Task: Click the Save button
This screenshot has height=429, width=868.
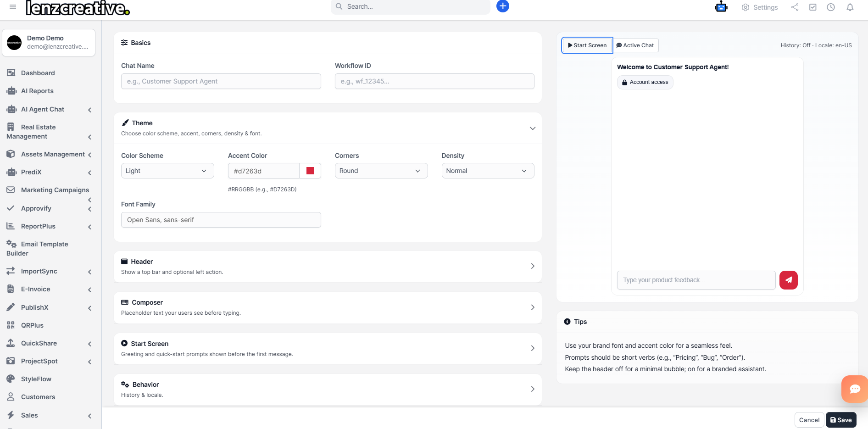Action: click(840, 419)
